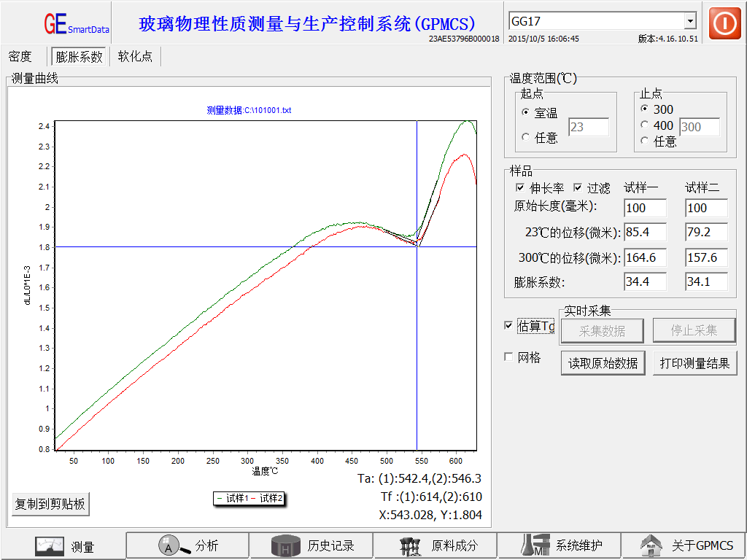The image size is (747, 560).
Task: Click the red power exit icon
Action: 724,23
